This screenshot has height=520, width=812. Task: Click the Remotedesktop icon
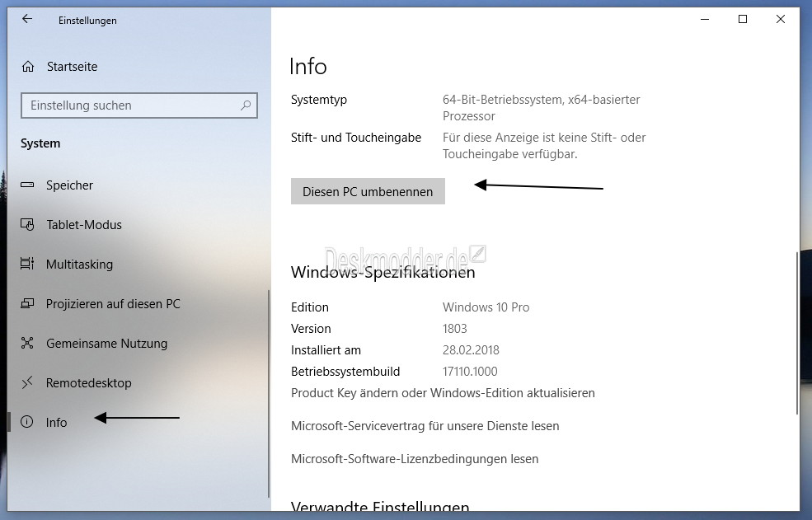coord(27,382)
